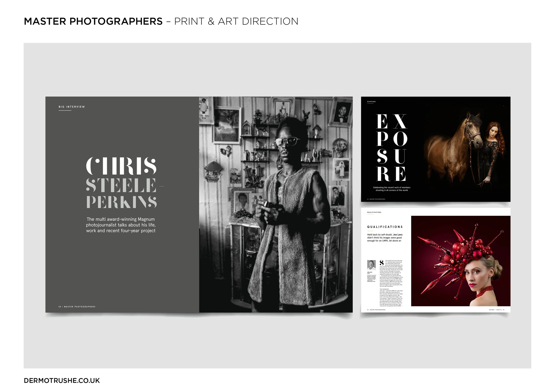Click the drop cap 'S' in article
Image resolution: width=555 pixels, height=392 pixels.
[x=382, y=262]
